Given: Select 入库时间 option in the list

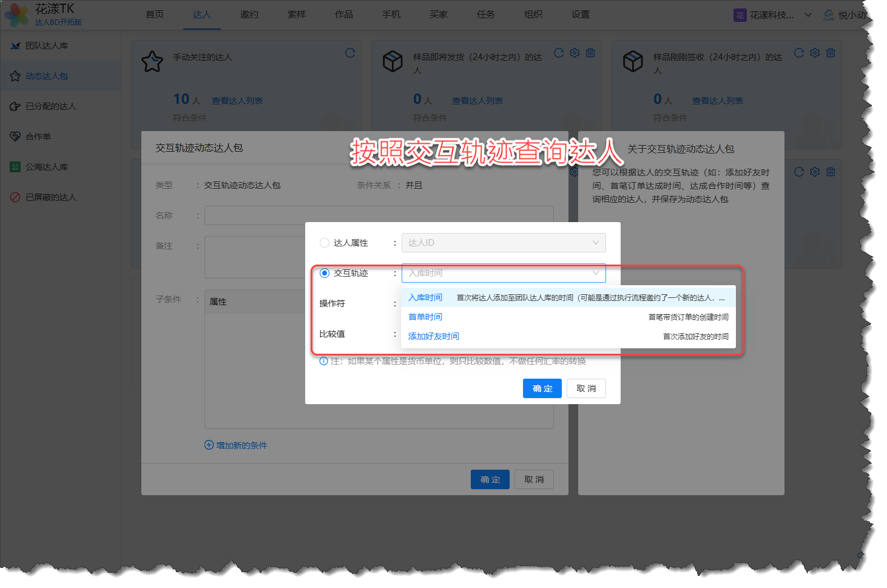Looking at the screenshot, I should tap(425, 297).
